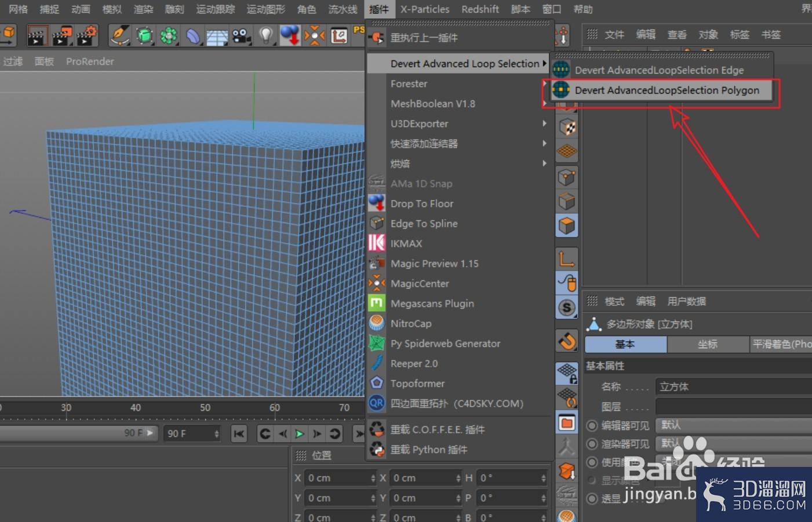
Task: Step the 90 F frame field arrows
Action: (x=216, y=433)
